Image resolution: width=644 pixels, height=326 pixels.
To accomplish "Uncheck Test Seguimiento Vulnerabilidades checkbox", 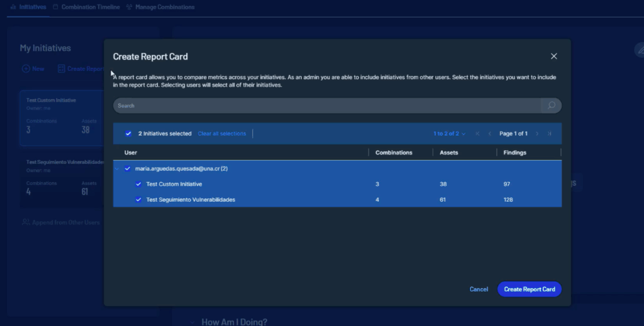I will point(138,200).
